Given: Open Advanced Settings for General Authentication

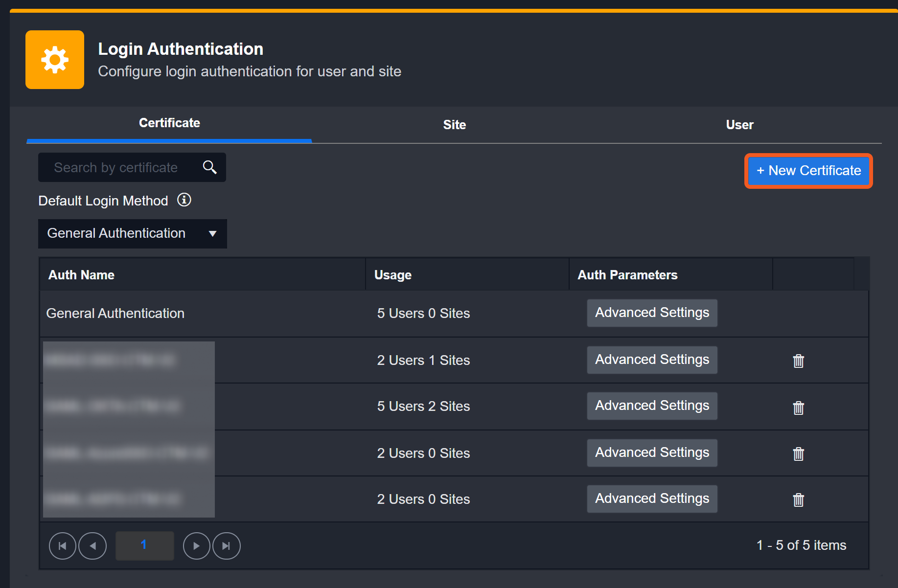Looking at the screenshot, I should 652,313.
